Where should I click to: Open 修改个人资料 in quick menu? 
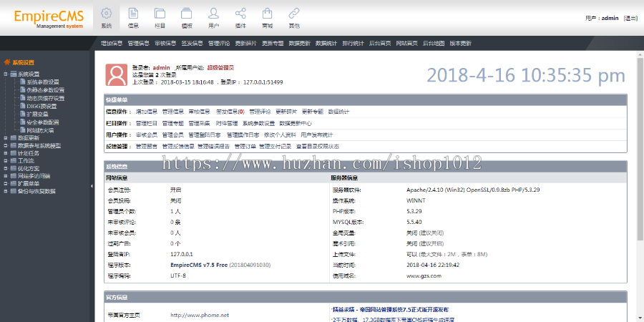tap(280, 135)
